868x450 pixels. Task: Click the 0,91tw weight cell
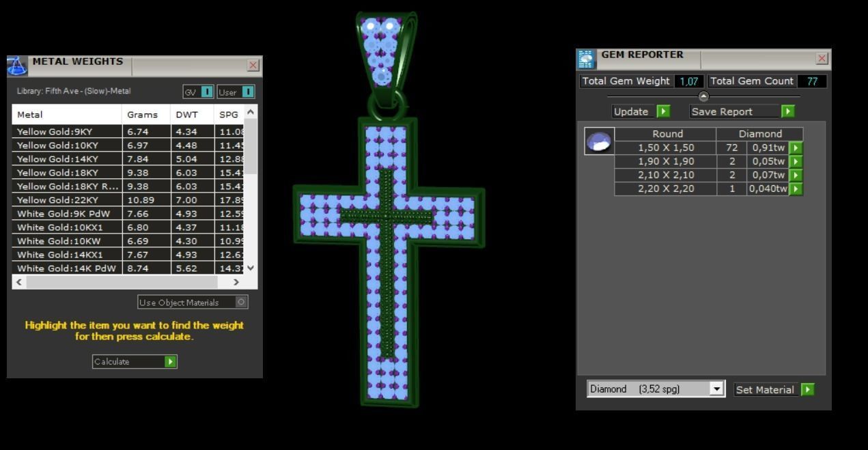tap(768, 147)
